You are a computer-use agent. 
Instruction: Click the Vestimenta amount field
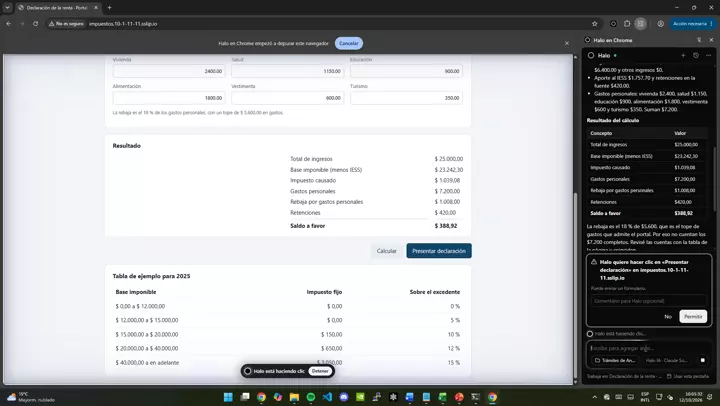point(287,98)
